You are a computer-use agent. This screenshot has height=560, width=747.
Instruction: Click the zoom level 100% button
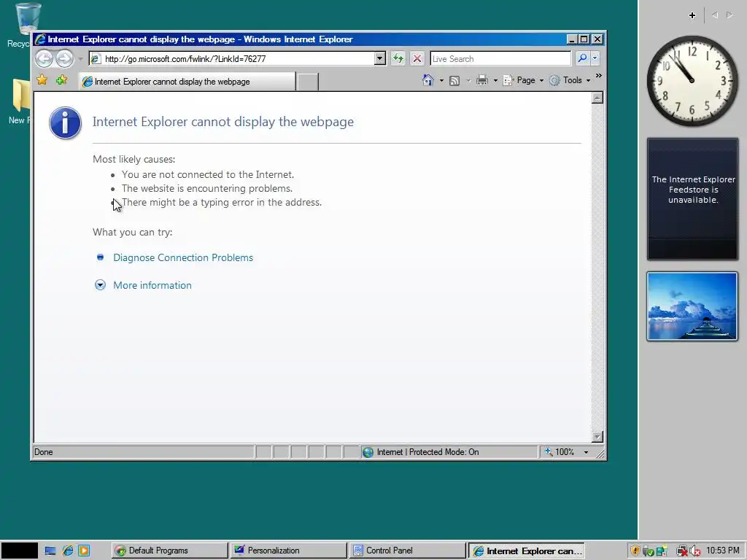(560, 452)
